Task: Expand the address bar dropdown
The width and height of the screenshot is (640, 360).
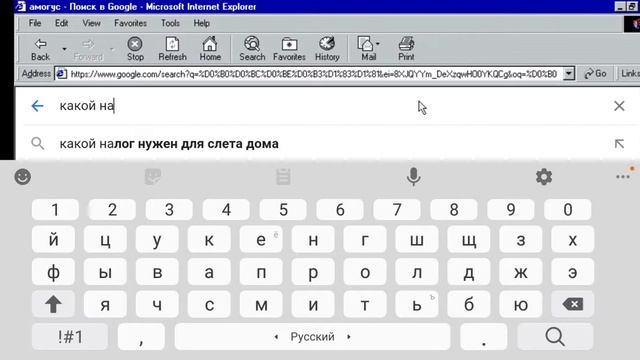Action: coord(569,74)
